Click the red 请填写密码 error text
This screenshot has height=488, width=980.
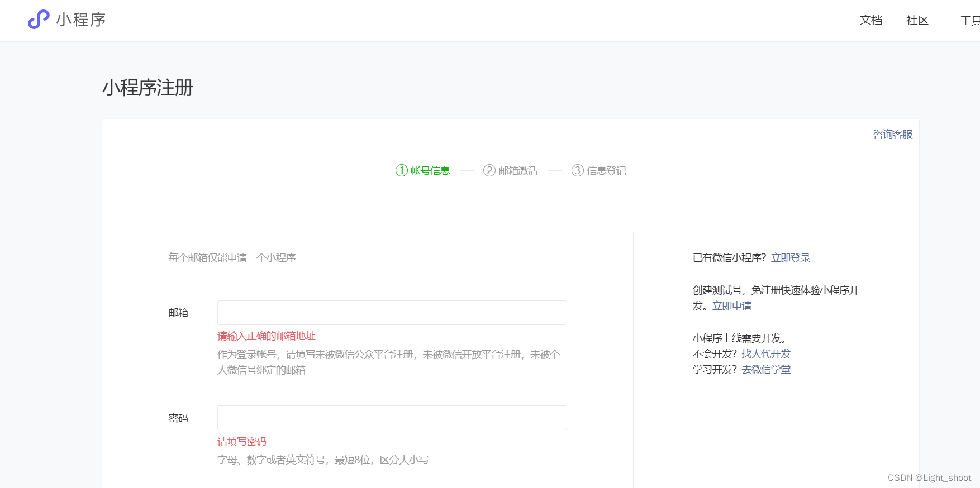242,442
